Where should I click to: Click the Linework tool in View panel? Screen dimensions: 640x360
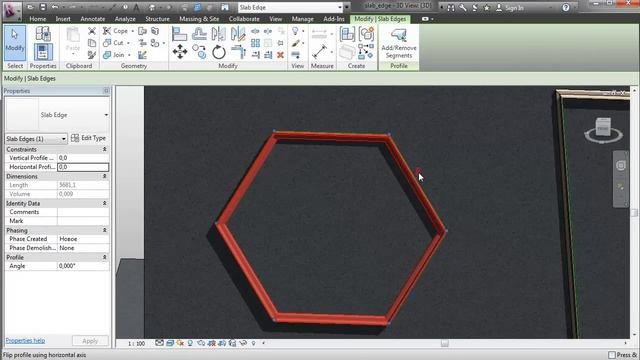296,55
